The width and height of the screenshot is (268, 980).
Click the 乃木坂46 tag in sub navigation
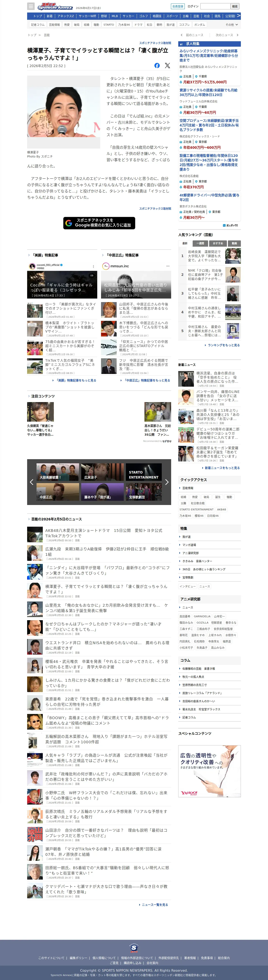tap(124, 25)
